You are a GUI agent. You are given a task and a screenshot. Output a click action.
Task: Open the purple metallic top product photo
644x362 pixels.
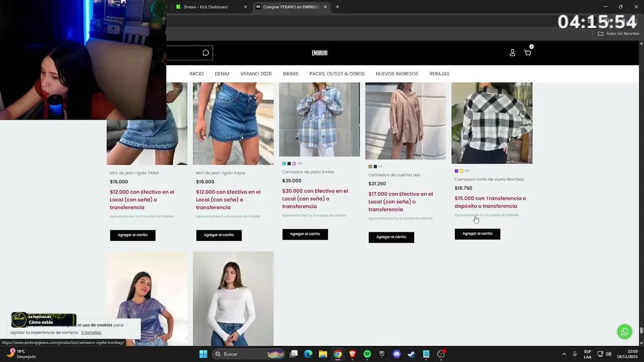tap(147, 299)
